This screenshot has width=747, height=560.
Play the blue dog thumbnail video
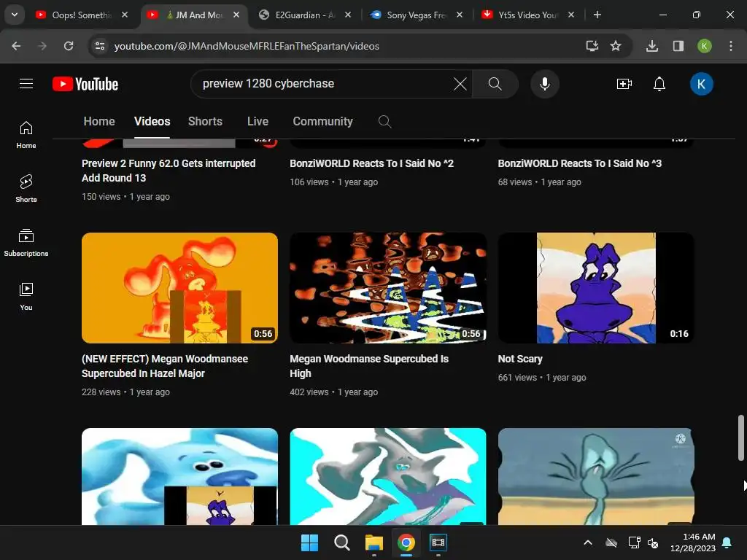(x=179, y=476)
